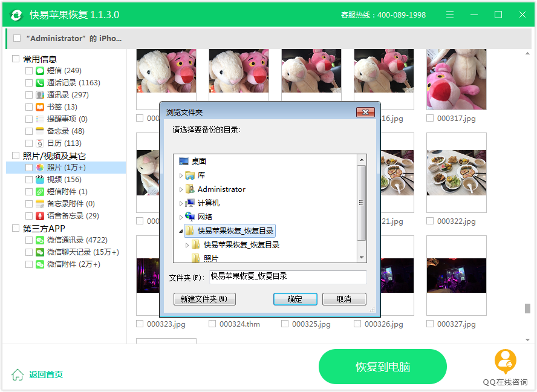Viewport: 537px width, 392px height.
Task: Click the 视频 video clapper icon
Action: pos(40,180)
